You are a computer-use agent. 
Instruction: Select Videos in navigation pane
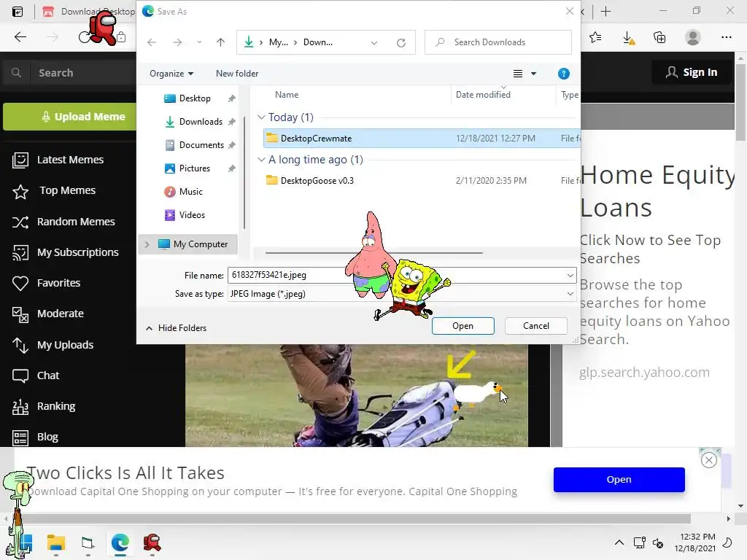(x=192, y=215)
